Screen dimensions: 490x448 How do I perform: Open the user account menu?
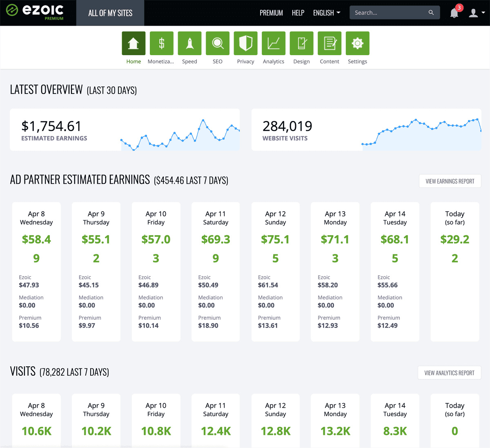(477, 13)
